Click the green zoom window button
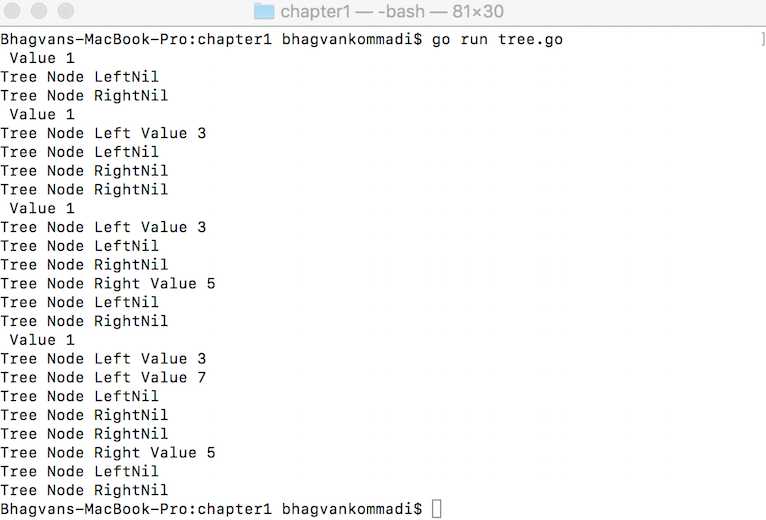 (66, 11)
